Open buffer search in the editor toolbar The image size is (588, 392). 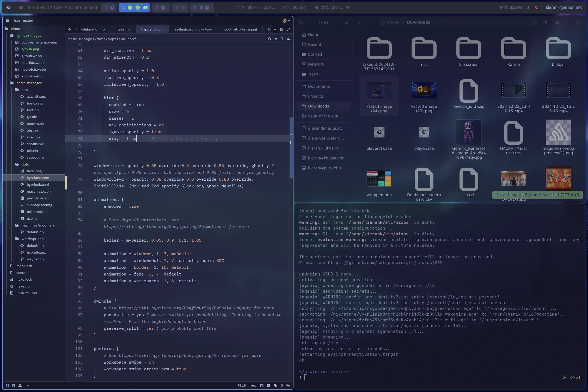(270, 39)
